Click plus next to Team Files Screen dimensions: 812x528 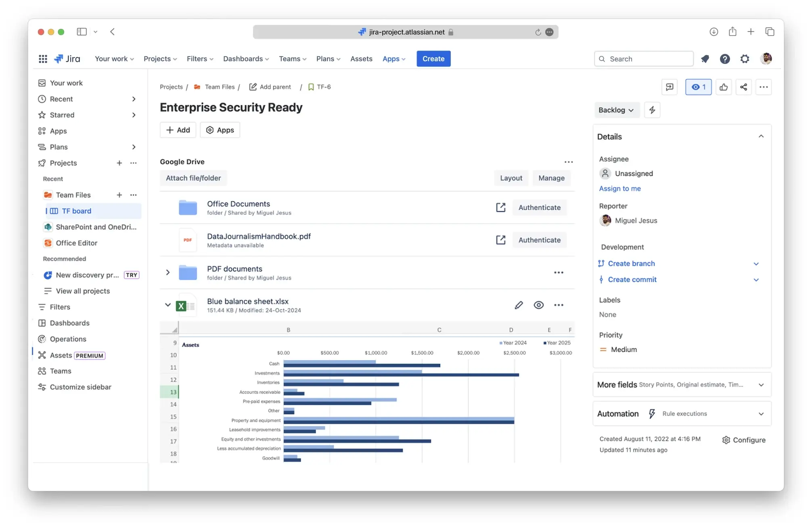(x=119, y=195)
